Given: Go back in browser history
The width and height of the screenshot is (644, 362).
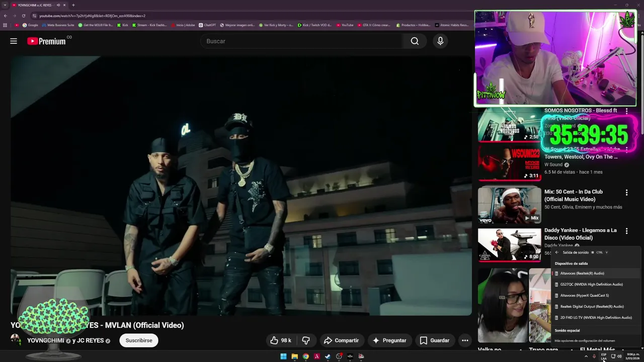Looking at the screenshot, I should click(5, 16).
